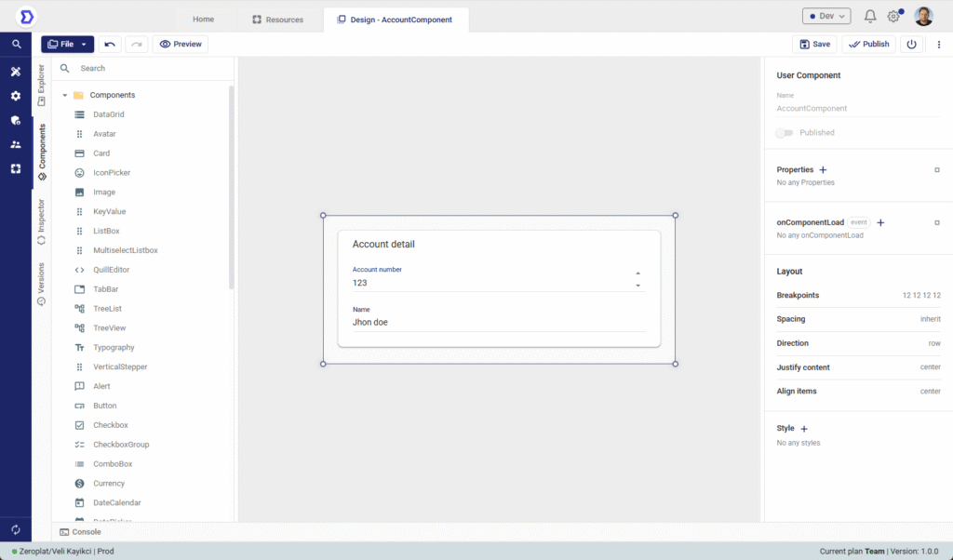
Task: Open the settings gear in top bar
Action: [x=893, y=17]
